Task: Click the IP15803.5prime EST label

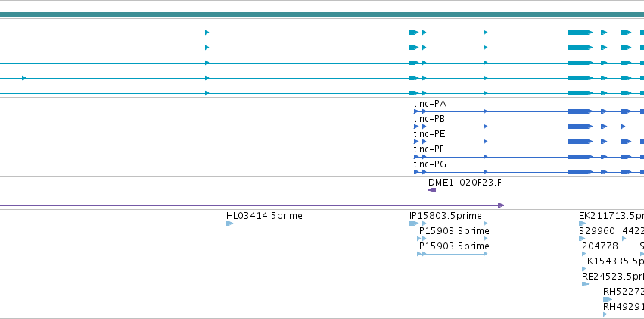Action: (x=446, y=216)
